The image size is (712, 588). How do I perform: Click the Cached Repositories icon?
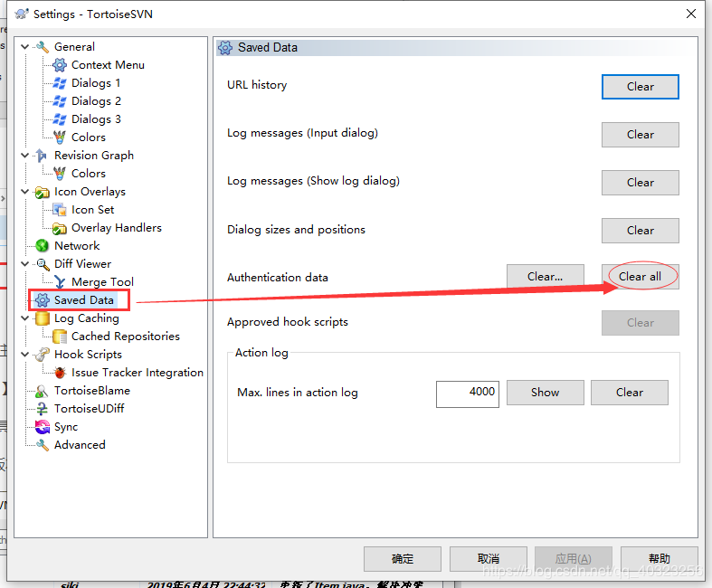(x=60, y=337)
